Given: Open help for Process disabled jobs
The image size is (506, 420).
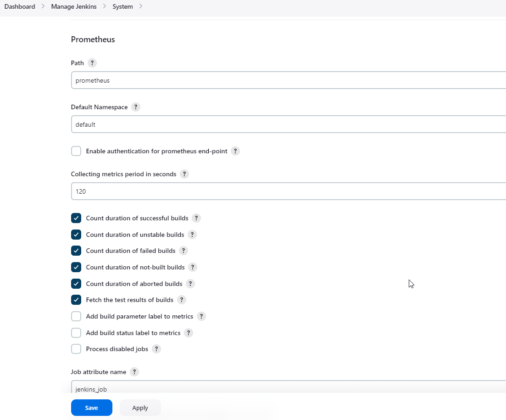Looking at the screenshot, I should tap(156, 349).
